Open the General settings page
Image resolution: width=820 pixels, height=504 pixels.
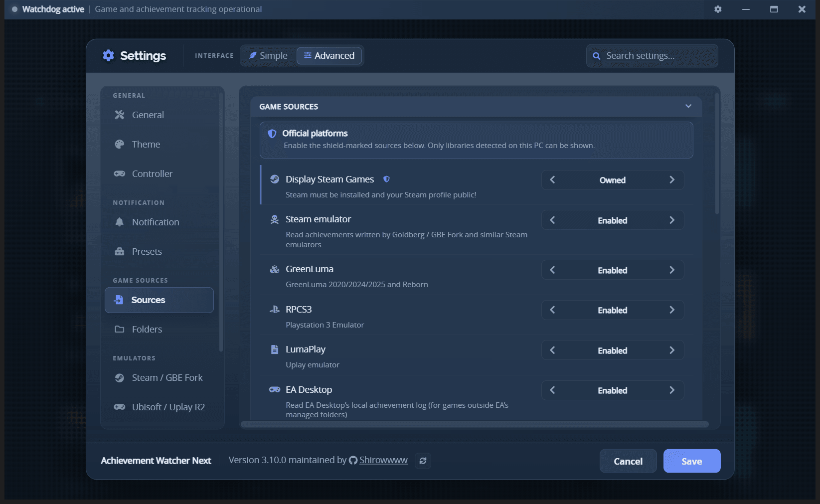(x=159, y=115)
